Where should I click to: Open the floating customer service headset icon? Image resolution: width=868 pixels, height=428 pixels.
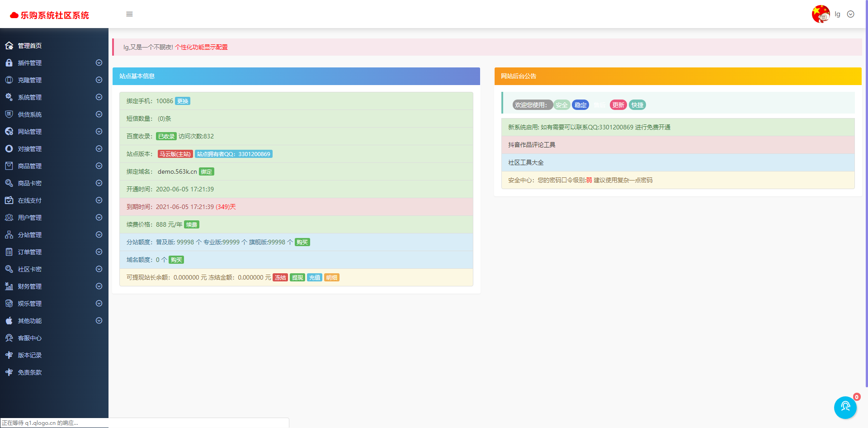pos(845,407)
